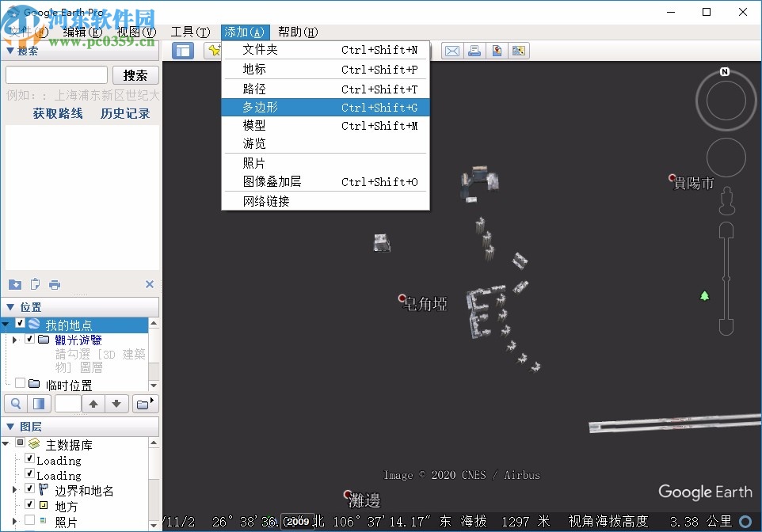Viewport: 762px width, 532px height.
Task: Click inside the search input field
Action: [x=55, y=74]
